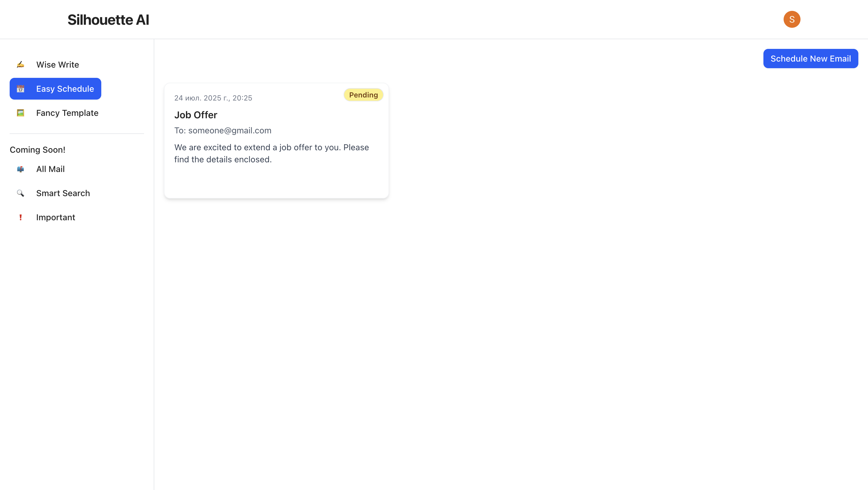The width and height of the screenshot is (868, 490).
Task: Go to Fancy Template section
Action: tap(68, 113)
